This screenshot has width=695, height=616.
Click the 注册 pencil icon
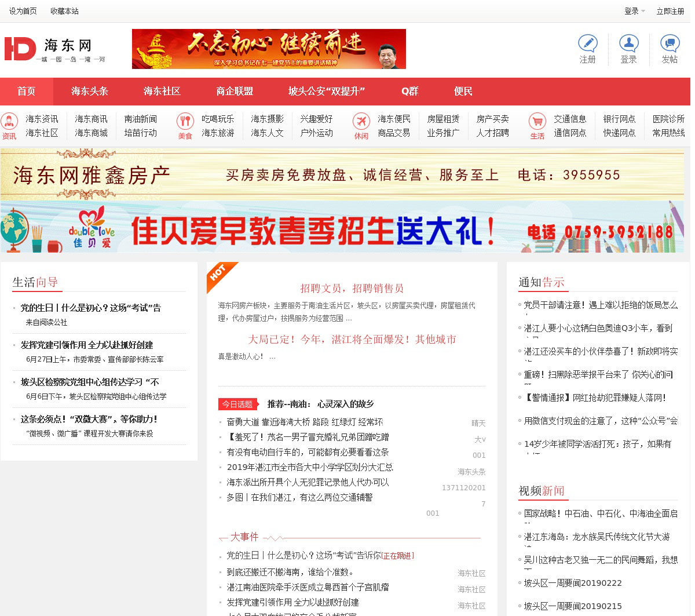pos(587,43)
